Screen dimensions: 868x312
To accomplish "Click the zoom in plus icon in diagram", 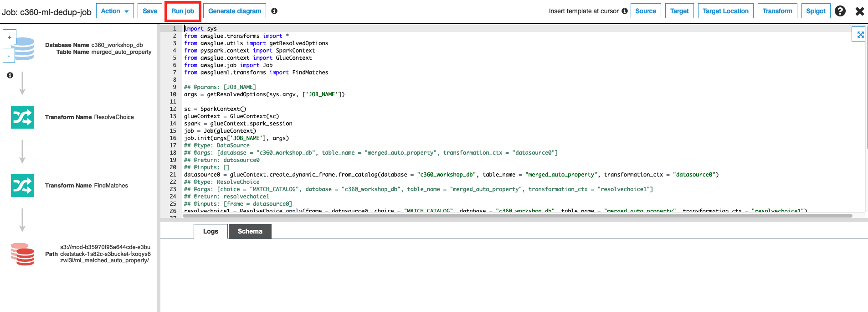I will point(10,37).
